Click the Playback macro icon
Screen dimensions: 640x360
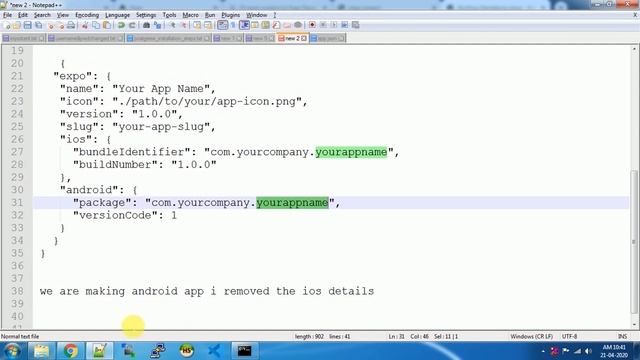coord(334,25)
